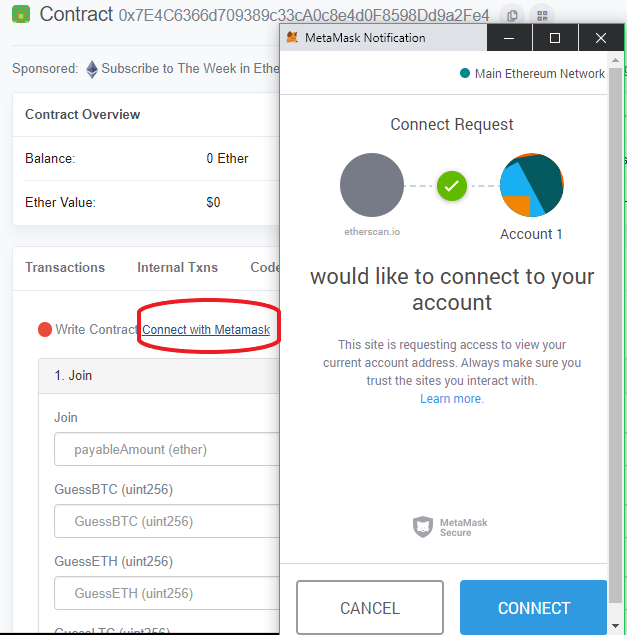Click the Account 1 label
Screen dimensions: 627x635
[x=531, y=234]
